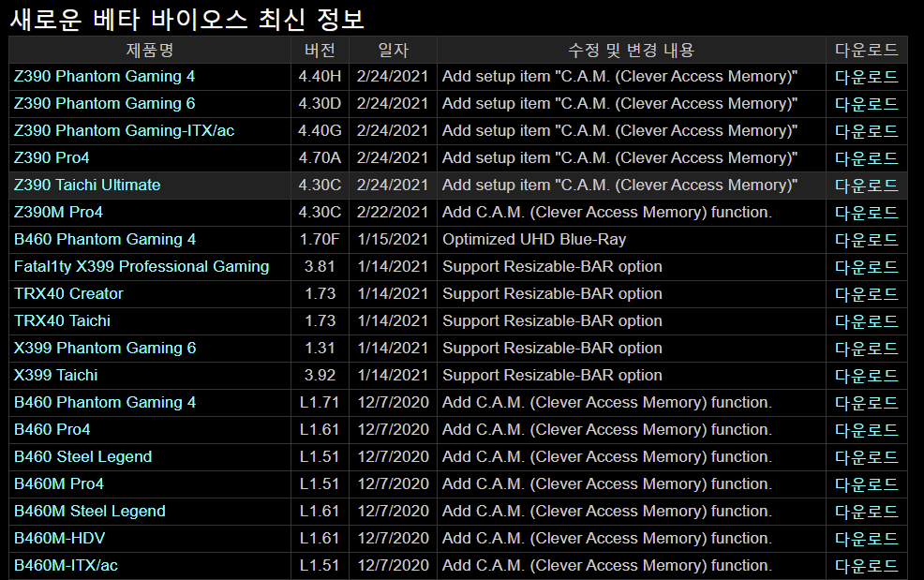Click 다운로드 for B460M-ITX/ac
Image resolution: width=924 pixels, height=580 pixels.
click(x=866, y=565)
